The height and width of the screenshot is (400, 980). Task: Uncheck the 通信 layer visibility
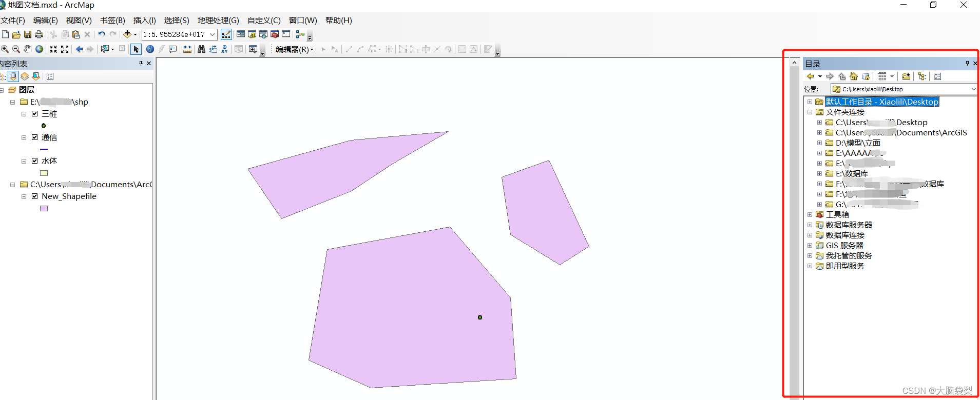(x=34, y=137)
